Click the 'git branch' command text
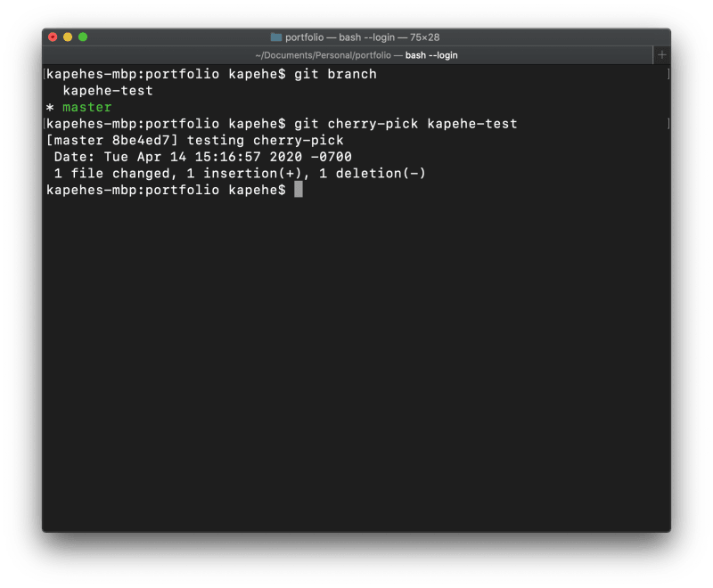 coord(335,74)
